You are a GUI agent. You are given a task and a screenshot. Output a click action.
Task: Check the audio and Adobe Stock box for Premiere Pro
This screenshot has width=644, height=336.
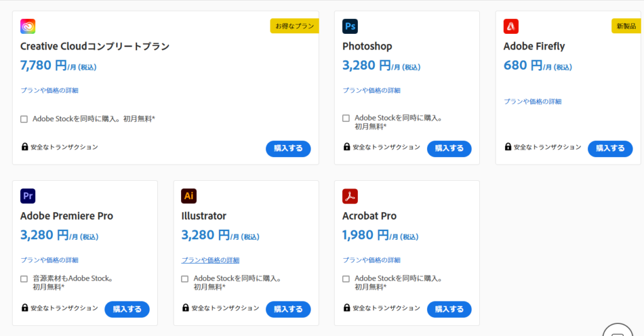click(x=24, y=279)
